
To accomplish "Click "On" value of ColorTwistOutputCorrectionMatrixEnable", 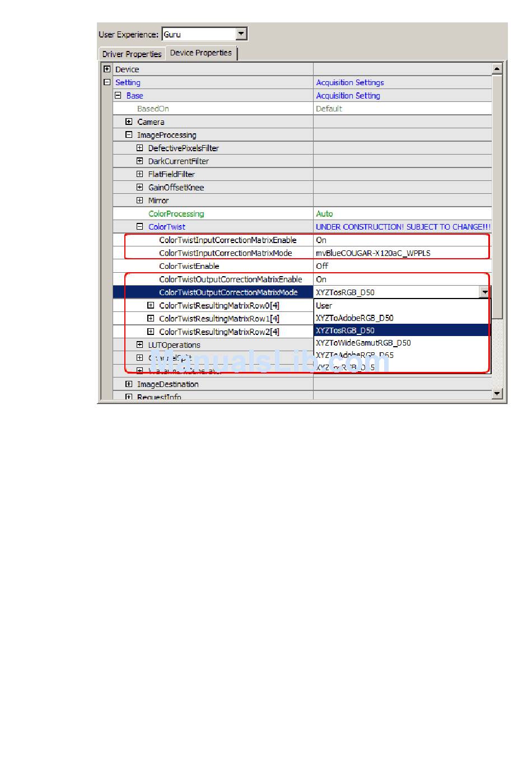I will (x=321, y=279).
